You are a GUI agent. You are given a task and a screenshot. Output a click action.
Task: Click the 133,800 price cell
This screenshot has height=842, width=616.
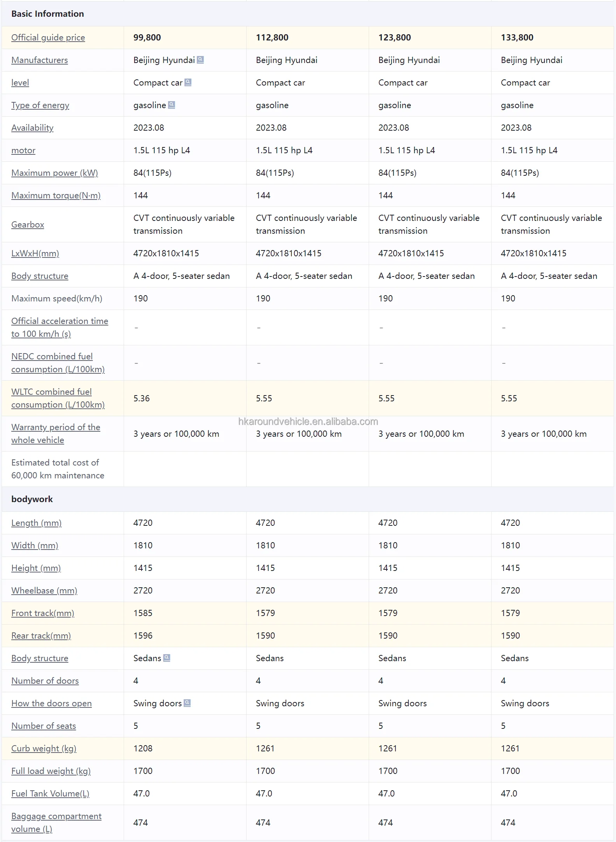coord(517,38)
